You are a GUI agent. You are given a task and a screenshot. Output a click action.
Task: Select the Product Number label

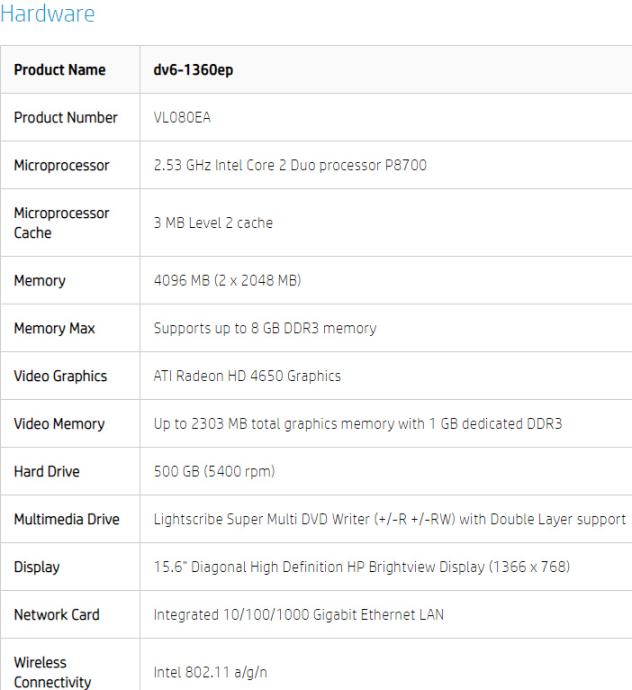66,117
